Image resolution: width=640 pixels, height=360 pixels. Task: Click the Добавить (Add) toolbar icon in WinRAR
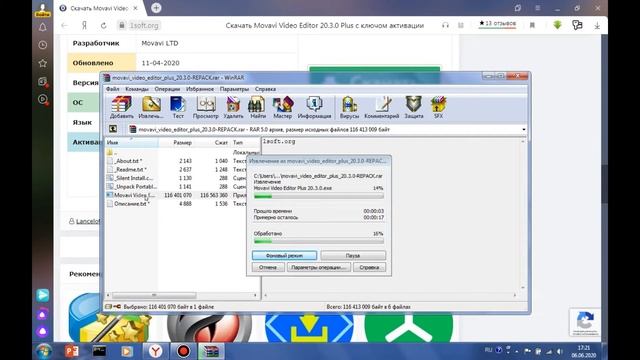122,107
